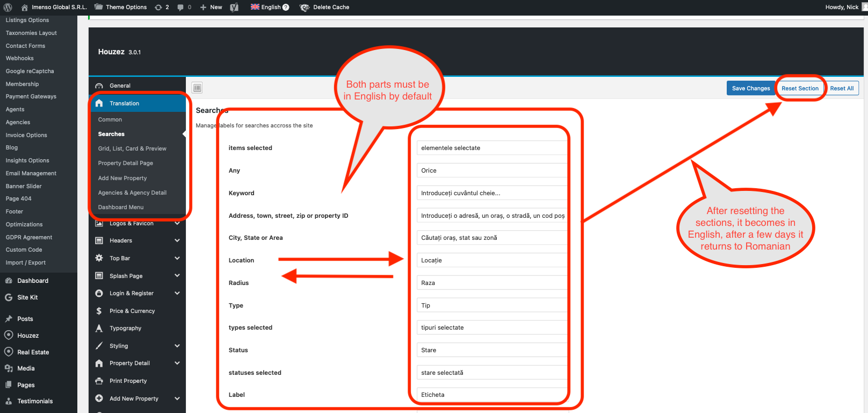Click the Delete Cache icon
The height and width of the screenshot is (413, 868).
pyautogui.click(x=305, y=8)
